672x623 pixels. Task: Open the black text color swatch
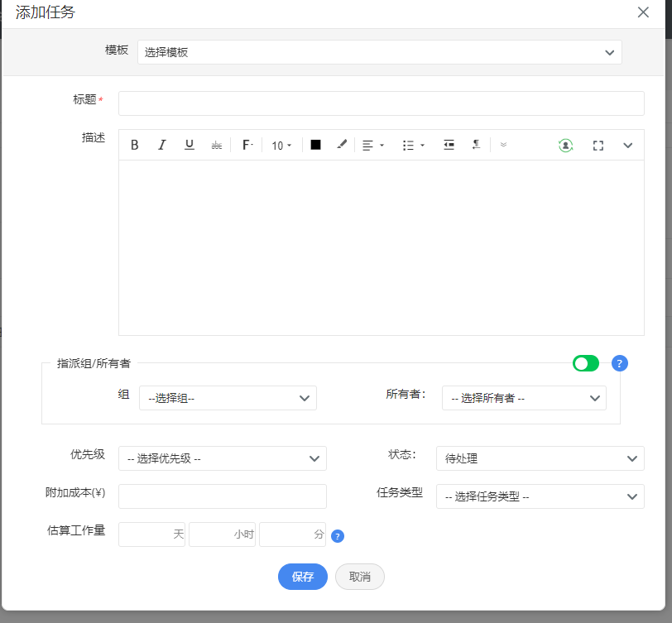click(315, 145)
